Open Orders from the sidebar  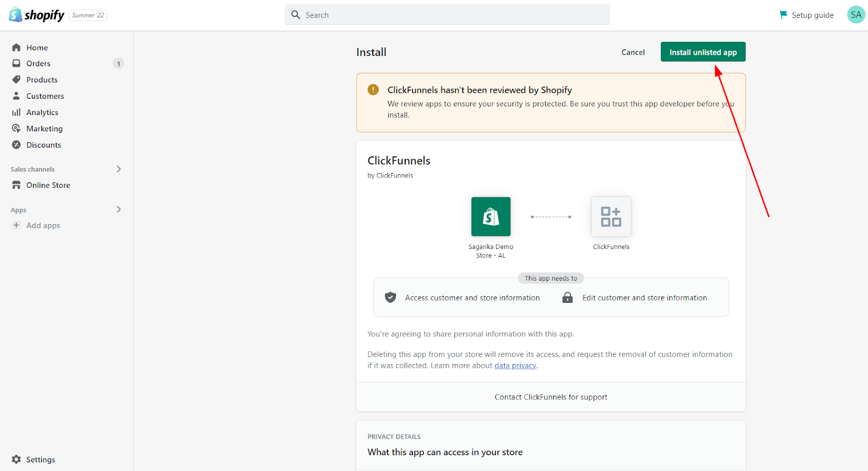(38, 63)
